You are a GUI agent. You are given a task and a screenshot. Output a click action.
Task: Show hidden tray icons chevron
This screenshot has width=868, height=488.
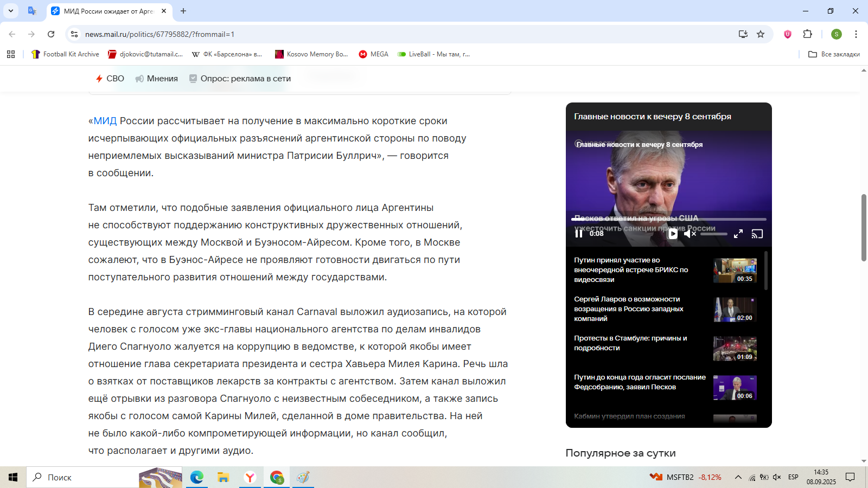tap(738, 477)
